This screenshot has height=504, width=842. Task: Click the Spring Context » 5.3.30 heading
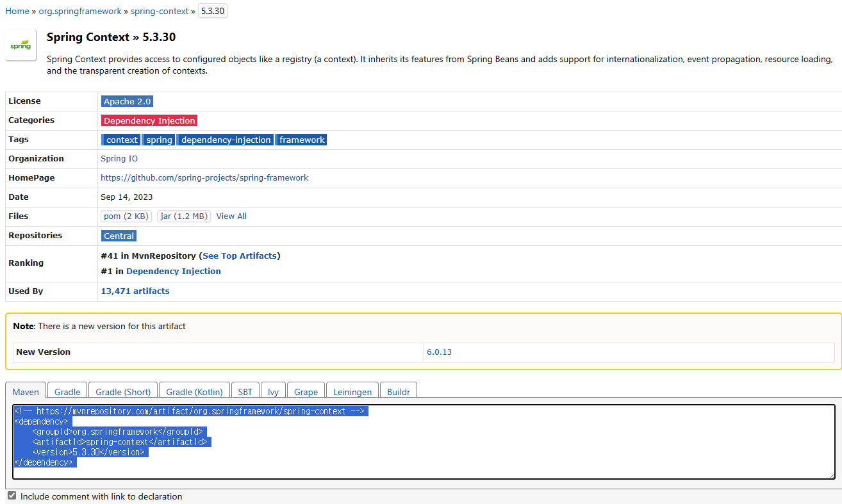coord(111,37)
